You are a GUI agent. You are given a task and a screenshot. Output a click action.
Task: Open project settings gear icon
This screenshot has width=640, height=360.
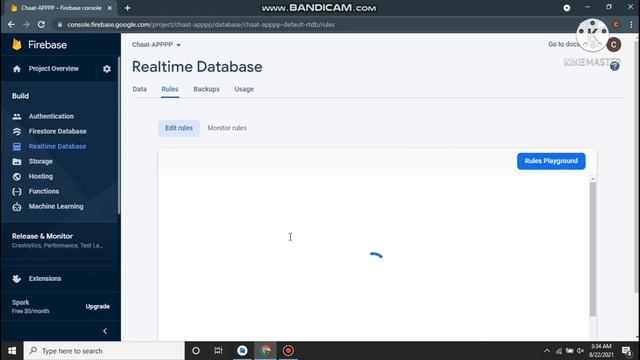click(x=107, y=69)
